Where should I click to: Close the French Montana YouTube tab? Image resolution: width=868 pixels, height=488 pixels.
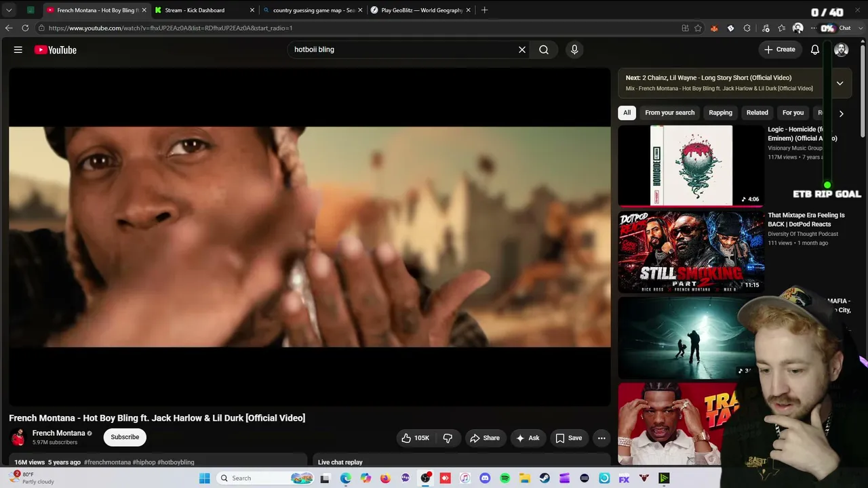click(x=144, y=10)
